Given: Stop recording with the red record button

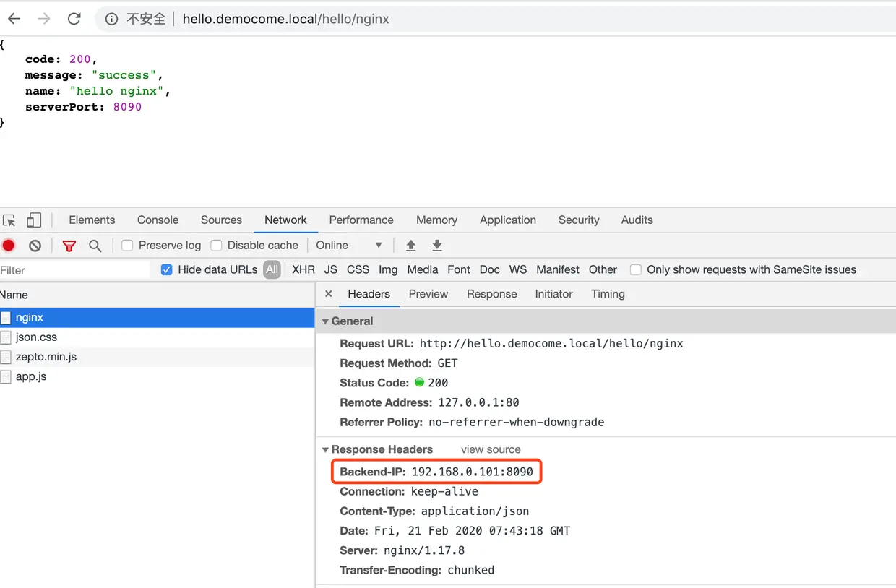Looking at the screenshot, I should 9,246.
